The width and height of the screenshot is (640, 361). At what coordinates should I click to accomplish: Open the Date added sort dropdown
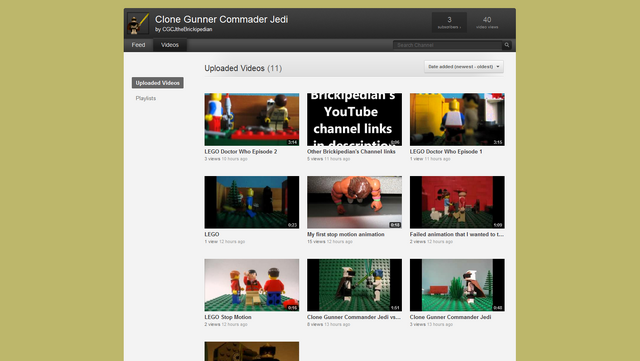[464, 67]
